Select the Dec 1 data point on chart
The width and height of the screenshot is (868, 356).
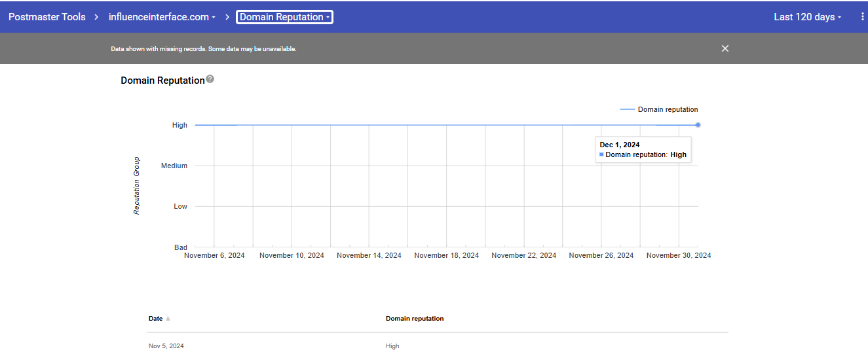(x=698, y=125)
